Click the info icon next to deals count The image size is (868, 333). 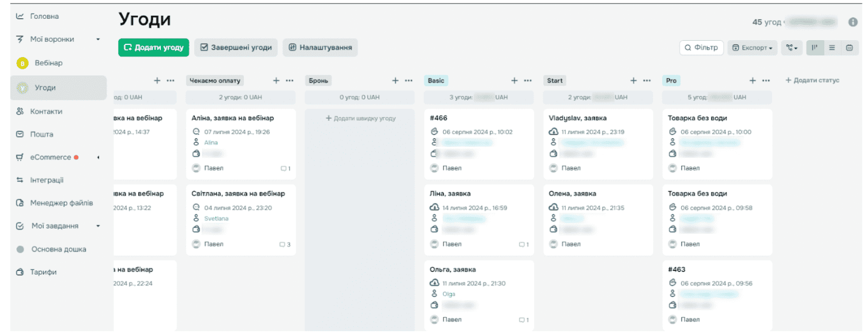click(x=853, y=22)
